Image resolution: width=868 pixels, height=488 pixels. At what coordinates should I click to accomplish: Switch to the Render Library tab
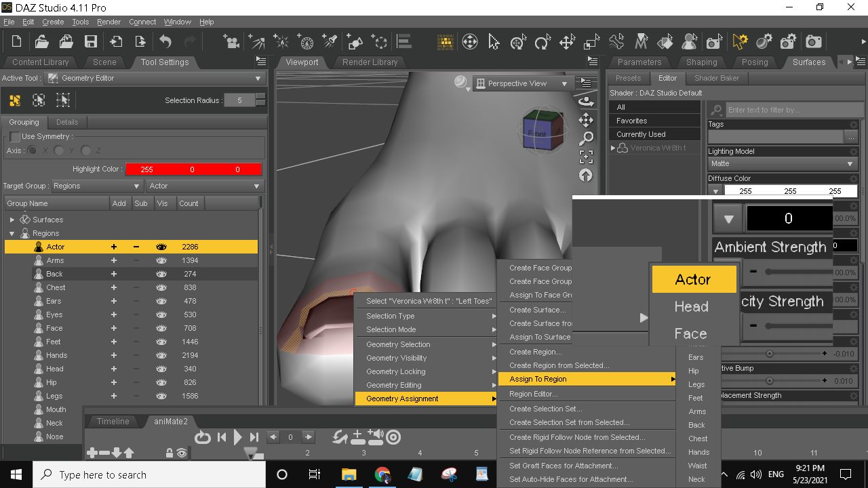pos(370,62)
